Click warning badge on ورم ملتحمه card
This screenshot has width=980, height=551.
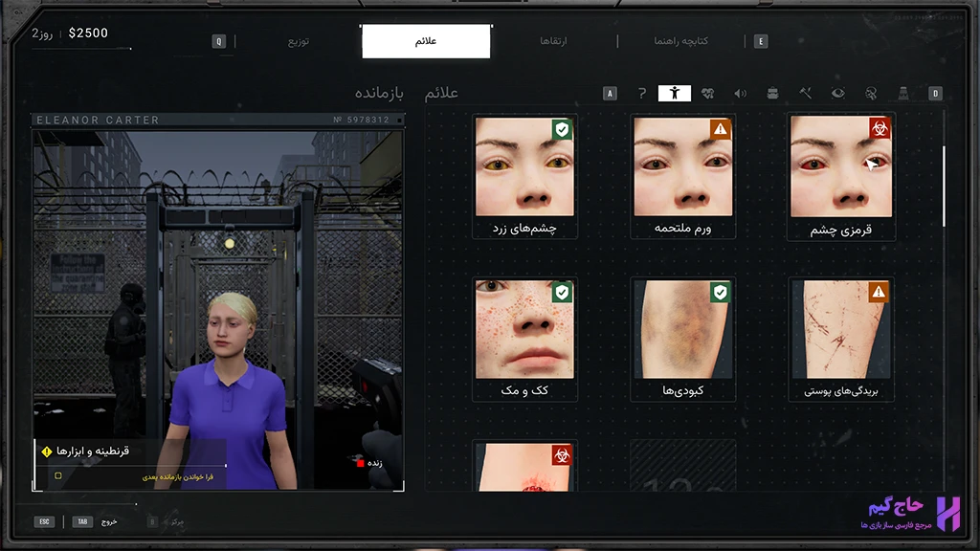pos(720,129)
